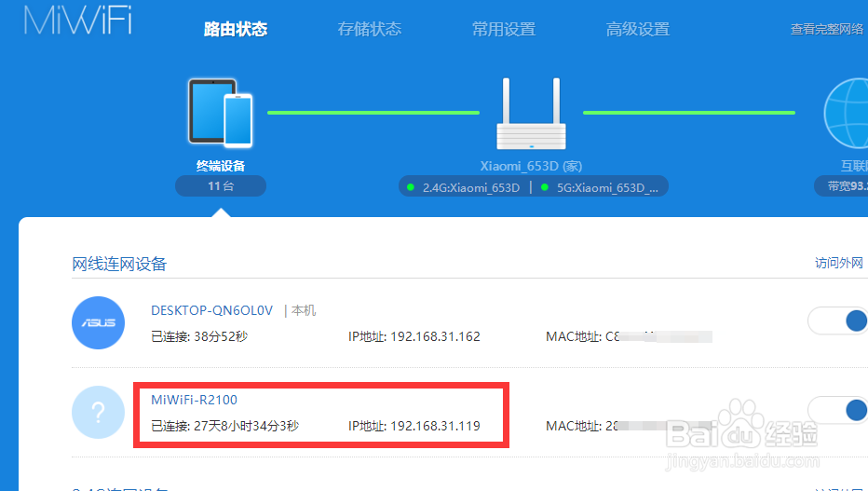
Task: Click the internet globe icon
Action: pos(846,113)
